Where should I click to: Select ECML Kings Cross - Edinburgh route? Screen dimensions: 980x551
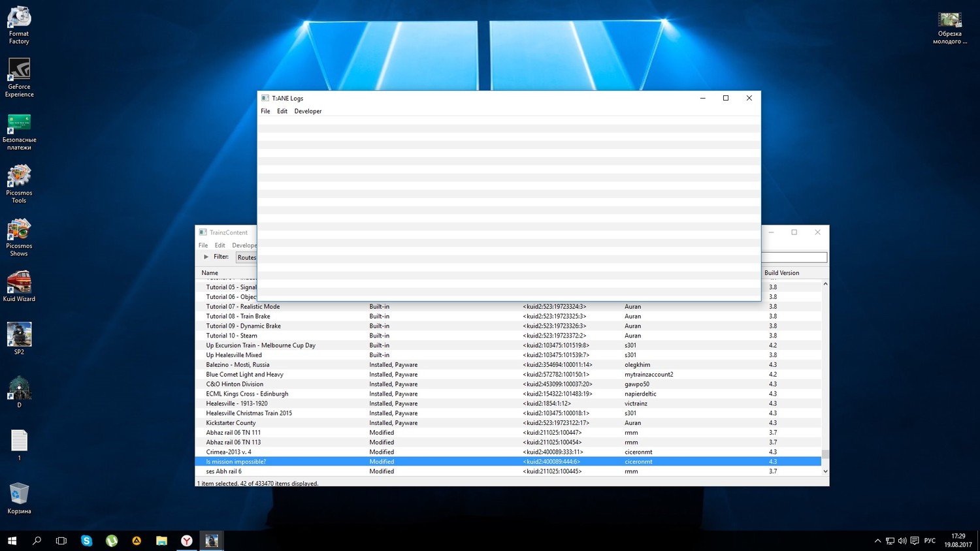click(x=508, y=394)
